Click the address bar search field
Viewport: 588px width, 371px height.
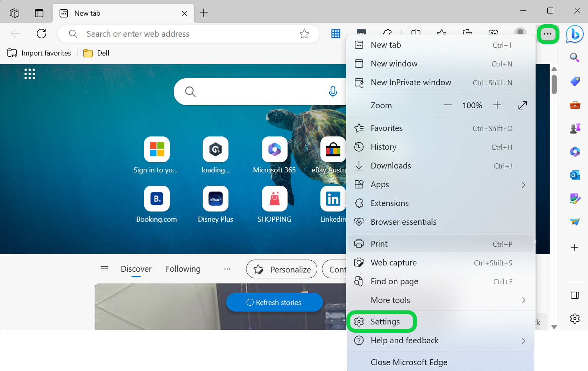[x=189, y=34]
